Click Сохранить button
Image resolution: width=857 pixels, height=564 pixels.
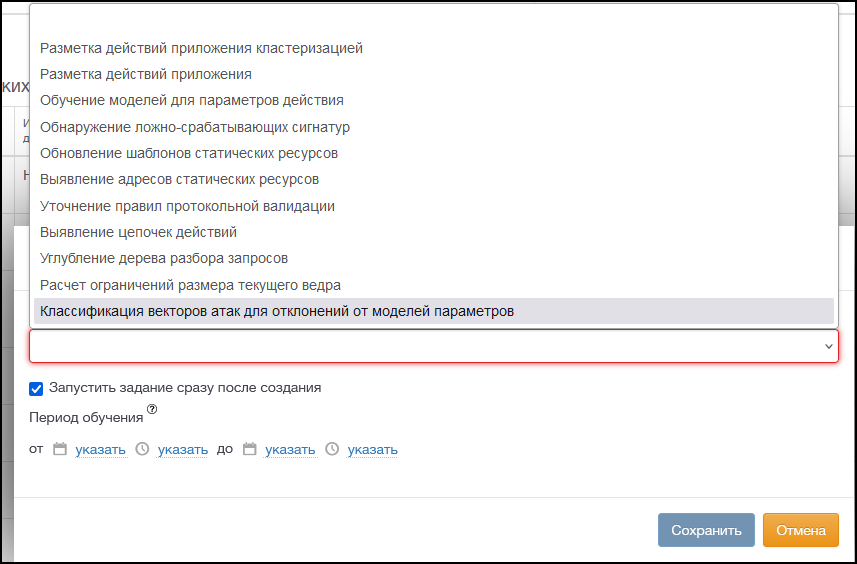[x=706, y=530]
